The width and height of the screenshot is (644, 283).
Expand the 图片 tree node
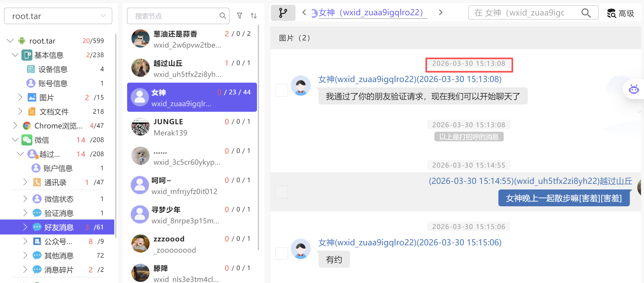[x=20, y=97]
